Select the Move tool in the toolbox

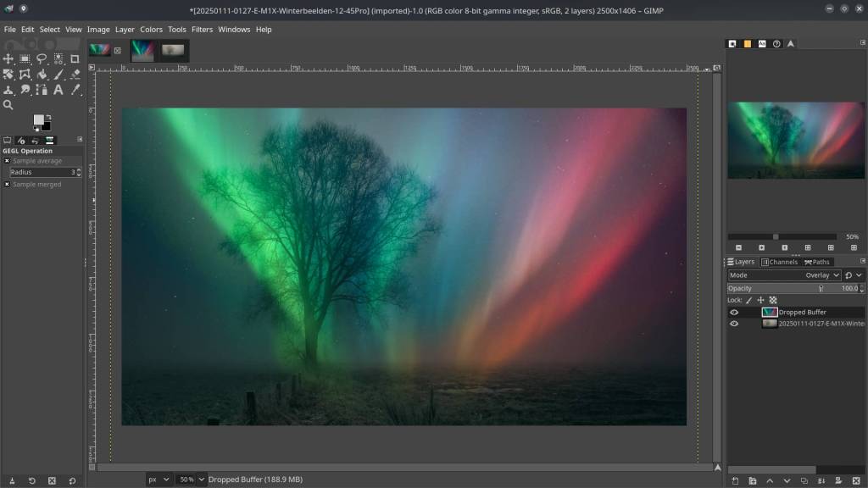tap(8, 58)
